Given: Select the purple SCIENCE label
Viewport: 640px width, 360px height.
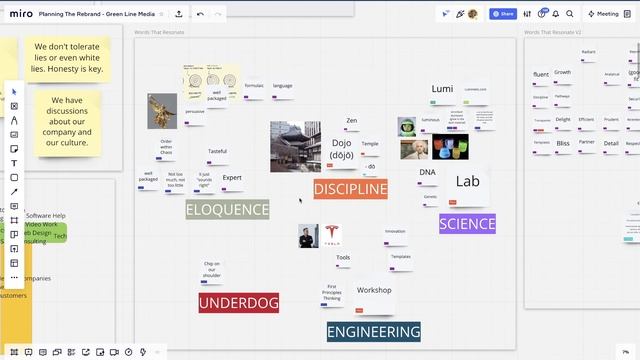Looking at the screenshot, I should tap(467, 224).
